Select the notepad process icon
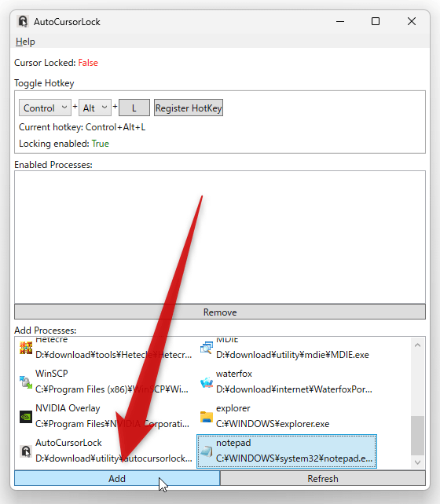 click(207, 451)
